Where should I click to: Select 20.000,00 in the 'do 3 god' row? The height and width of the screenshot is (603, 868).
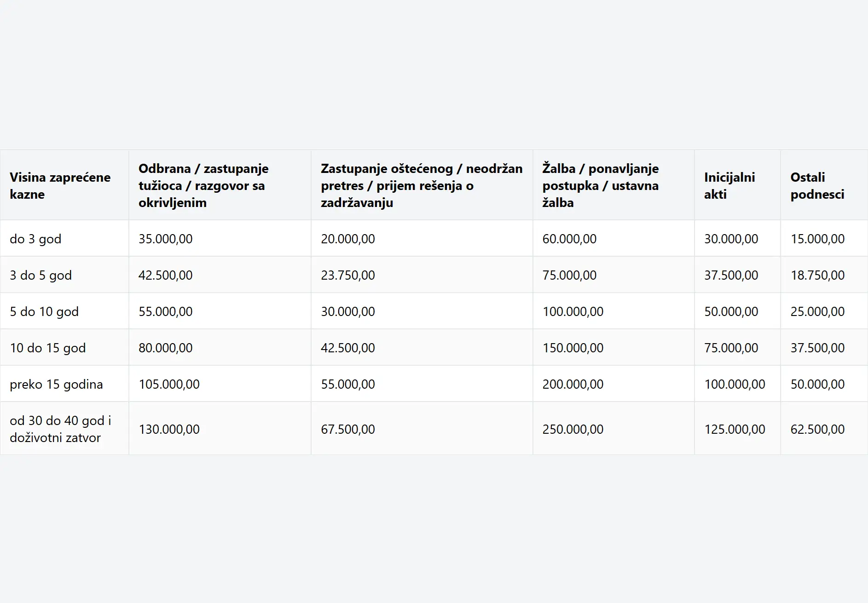point(348,239)
